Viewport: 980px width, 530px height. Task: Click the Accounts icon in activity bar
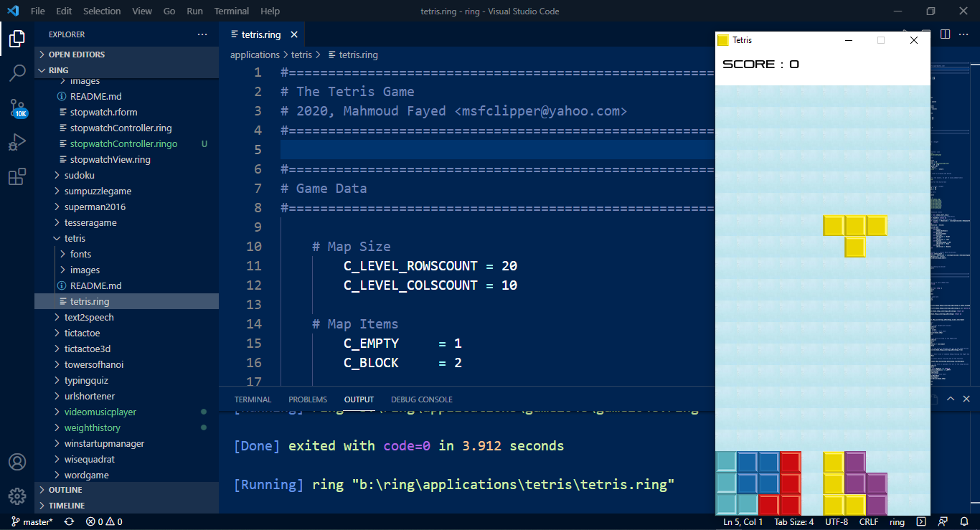pyautogui.click(x=17, y=462)
